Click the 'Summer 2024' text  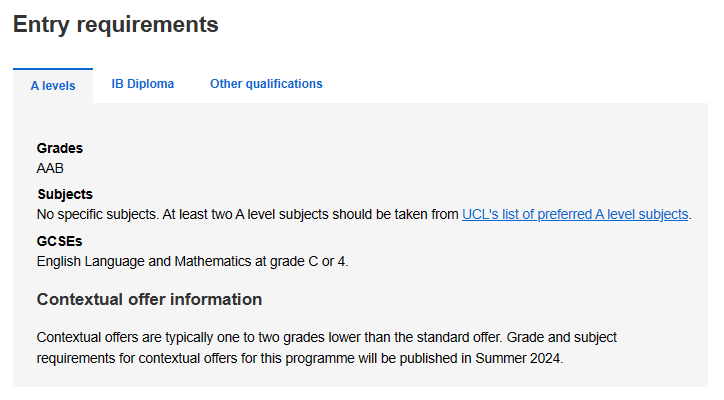(x=518, y=358)
